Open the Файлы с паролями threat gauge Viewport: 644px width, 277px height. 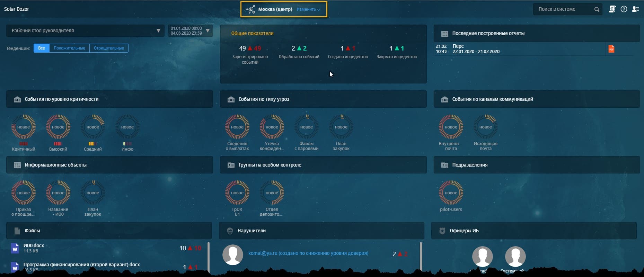click(307, 127)
